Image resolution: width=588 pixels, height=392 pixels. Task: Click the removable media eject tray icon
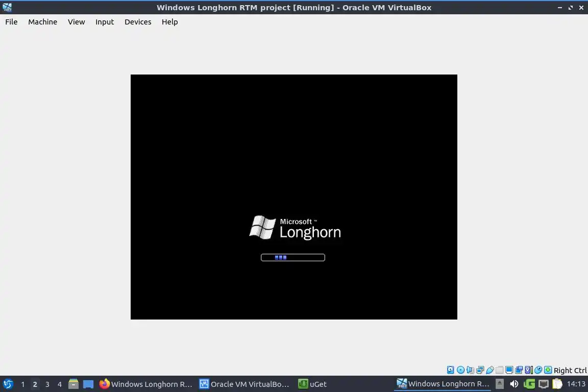tap(500, 384)
